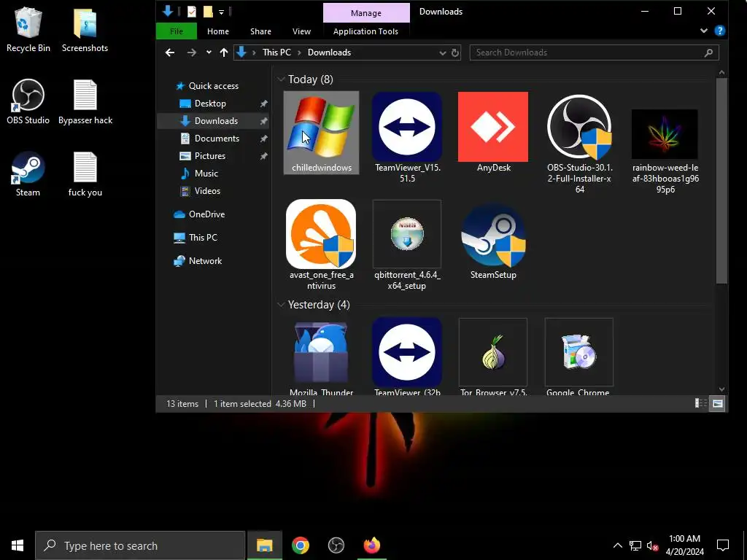Select the AnyDesk file icon
The image size is (747, 560).
click(493, 127)
